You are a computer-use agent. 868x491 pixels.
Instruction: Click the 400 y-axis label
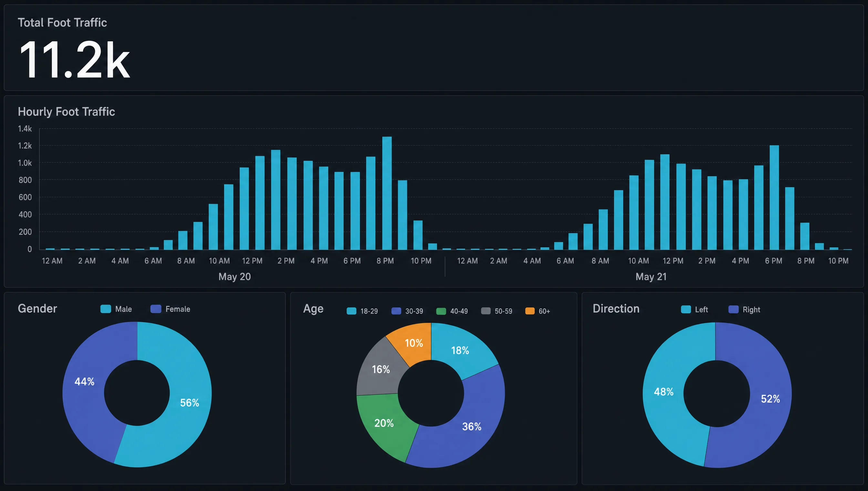tap(25, 214)
